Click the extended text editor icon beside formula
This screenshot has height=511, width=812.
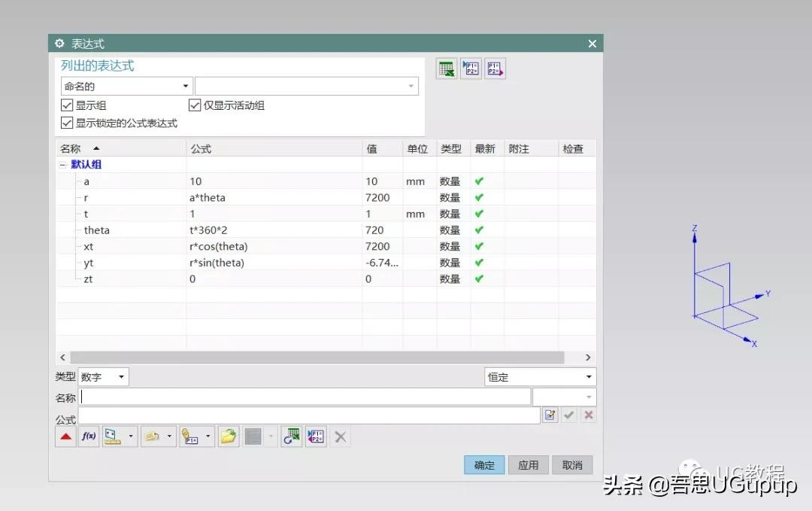550,415
